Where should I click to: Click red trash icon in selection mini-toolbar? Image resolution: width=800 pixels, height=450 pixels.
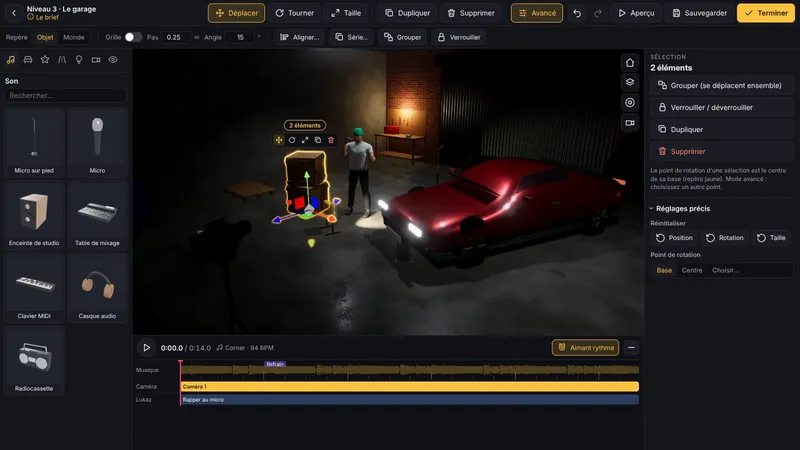[331, 140]
